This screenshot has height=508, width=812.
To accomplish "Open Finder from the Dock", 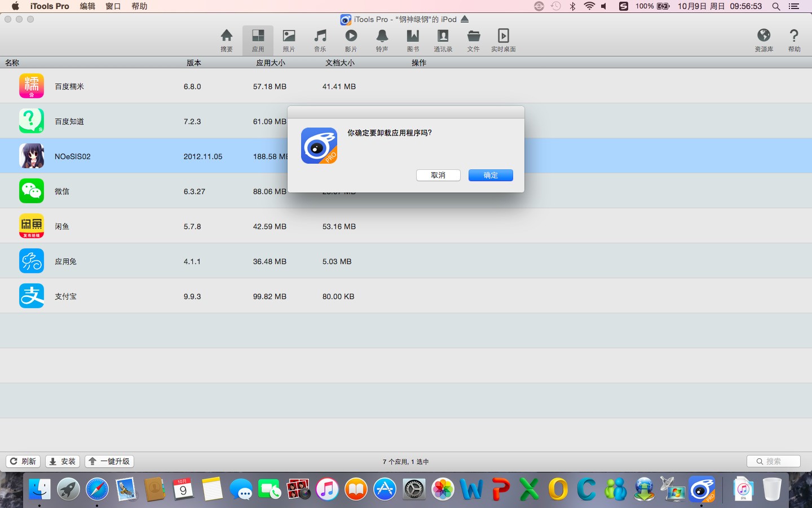I will pyautogui.click(x=39, y=489).
